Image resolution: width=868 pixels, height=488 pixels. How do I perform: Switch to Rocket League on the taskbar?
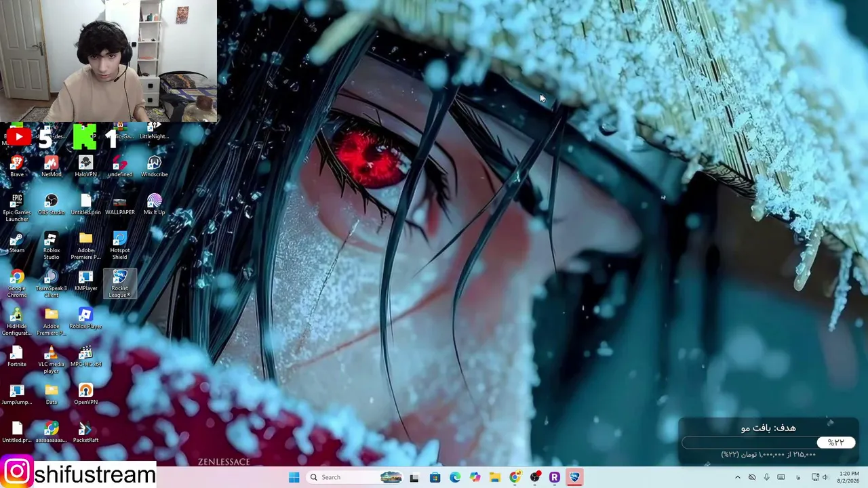pos(575,477)
